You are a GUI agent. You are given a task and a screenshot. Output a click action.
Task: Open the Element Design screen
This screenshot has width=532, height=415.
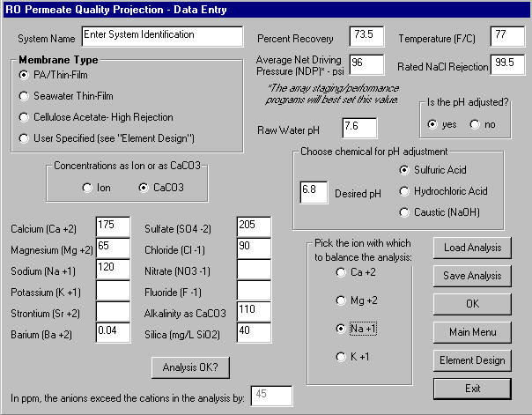[x=472, y=360]
